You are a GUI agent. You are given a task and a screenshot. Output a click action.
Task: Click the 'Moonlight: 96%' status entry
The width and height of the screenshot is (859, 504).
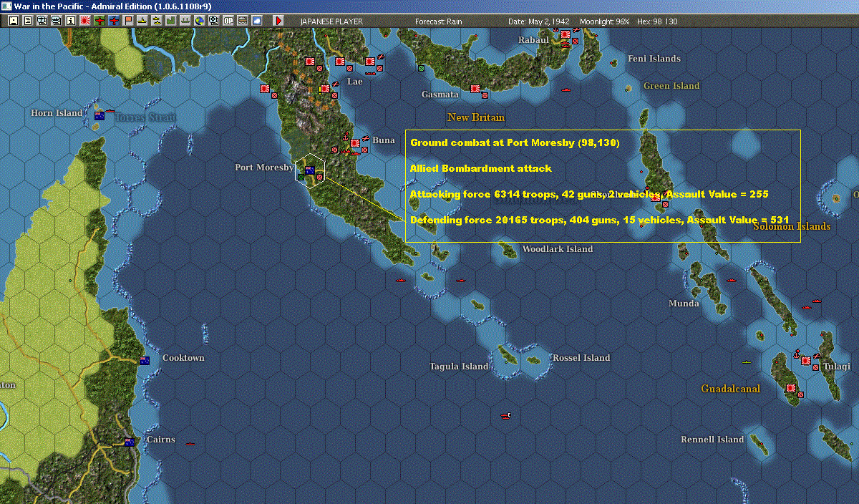pyautogui.click(x=606, y=21)
